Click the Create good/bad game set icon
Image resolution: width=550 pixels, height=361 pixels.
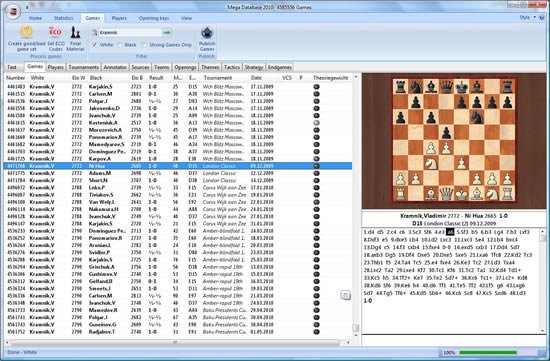coord(26,32)
